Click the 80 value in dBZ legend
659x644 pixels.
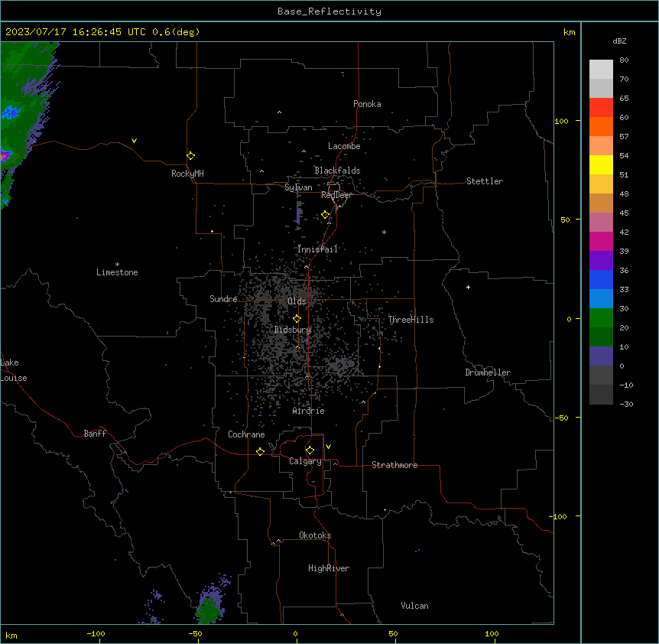click(624, 60)
